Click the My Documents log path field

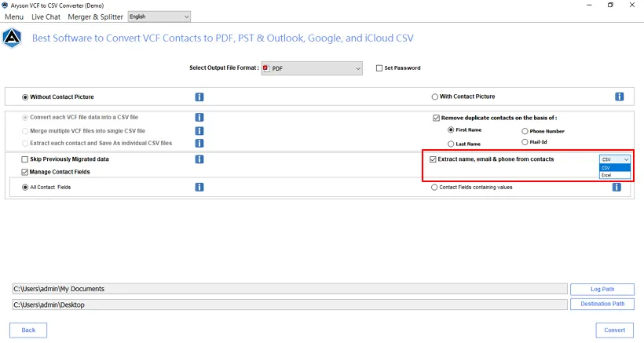point(290,289)
